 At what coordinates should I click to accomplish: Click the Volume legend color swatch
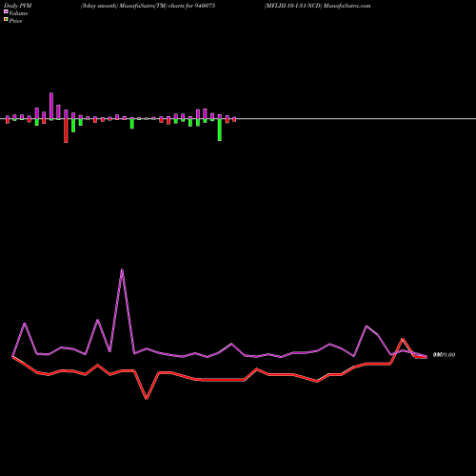point(6,11)
